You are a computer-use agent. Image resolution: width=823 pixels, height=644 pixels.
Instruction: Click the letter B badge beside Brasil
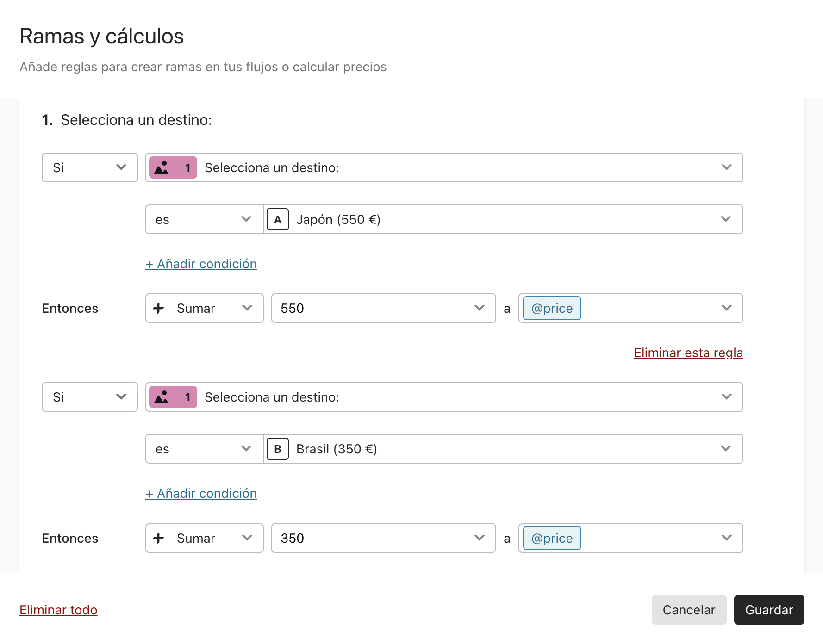(x=278, y=449)
